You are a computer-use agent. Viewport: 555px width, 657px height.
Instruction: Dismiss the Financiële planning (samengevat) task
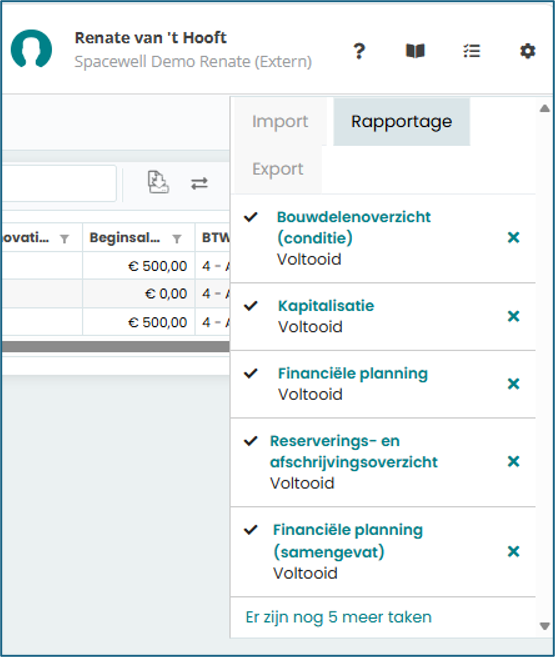[x=513, y=551]
